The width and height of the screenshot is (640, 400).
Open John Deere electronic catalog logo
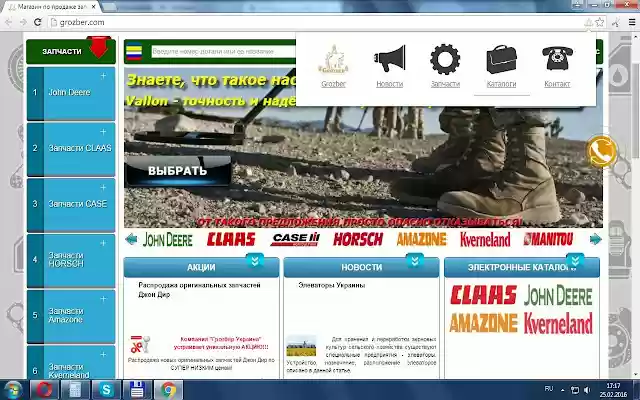[558, 296]
